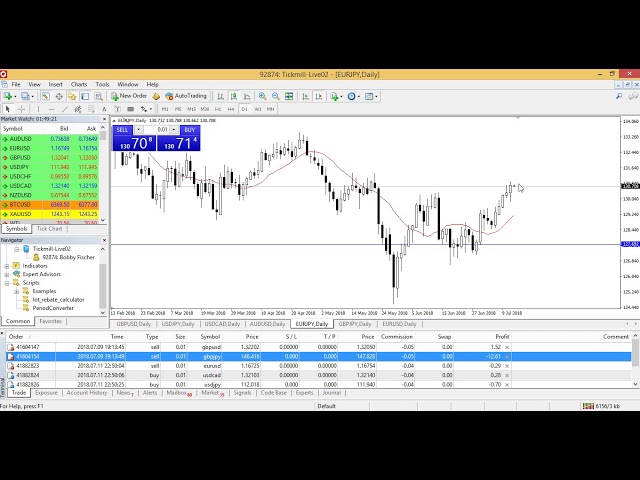Click the blue BUY button on chart
This screenshot has width=640, height=480.
[x=189, y=129]
